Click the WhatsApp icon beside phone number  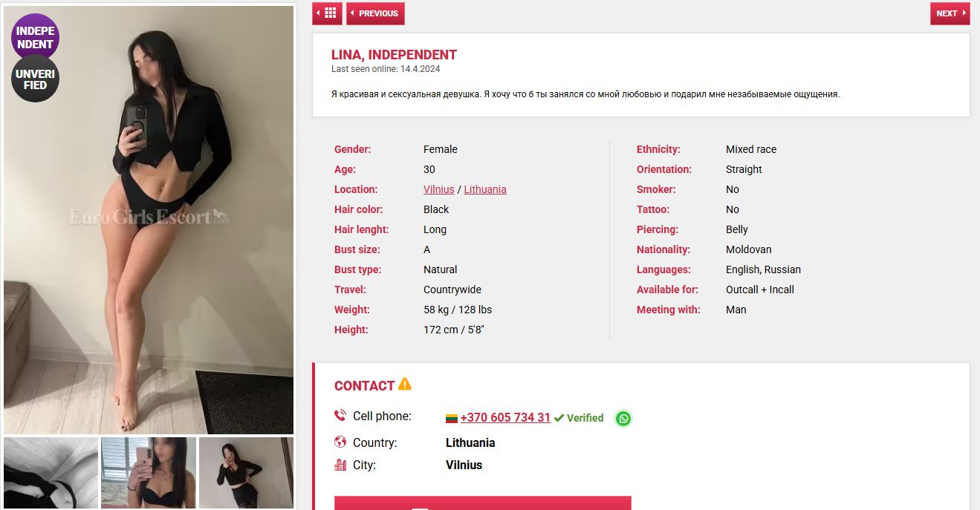click(623, 419)
